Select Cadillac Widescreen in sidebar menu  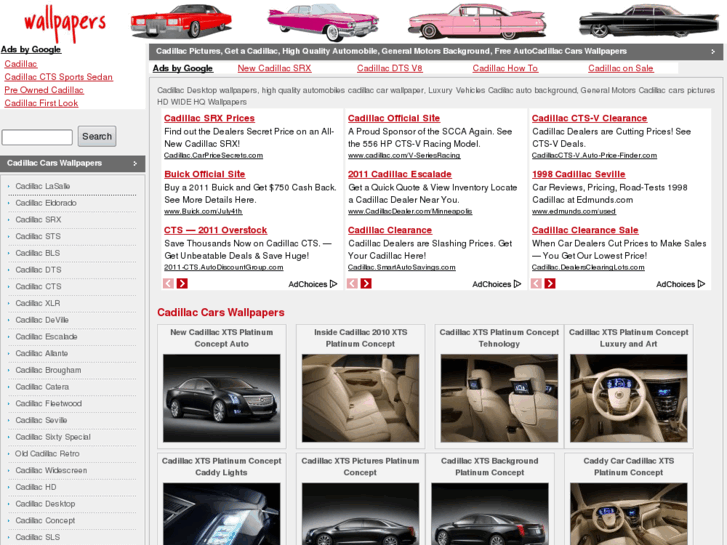coord(51,470)
